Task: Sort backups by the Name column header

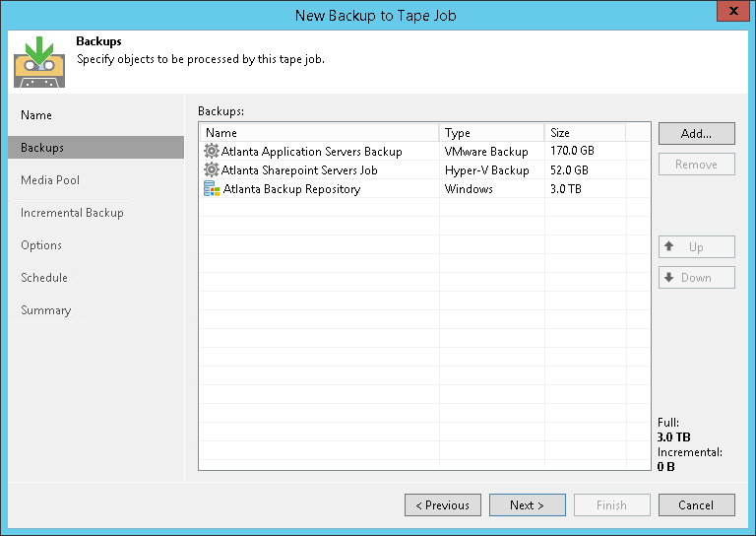Action: point(319,133)
